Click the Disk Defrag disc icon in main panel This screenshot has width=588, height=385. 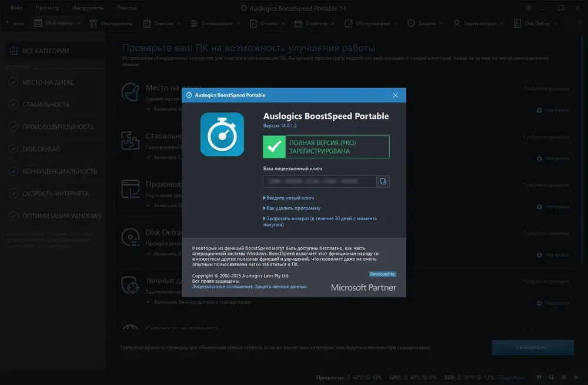click(x=131, y=237)
